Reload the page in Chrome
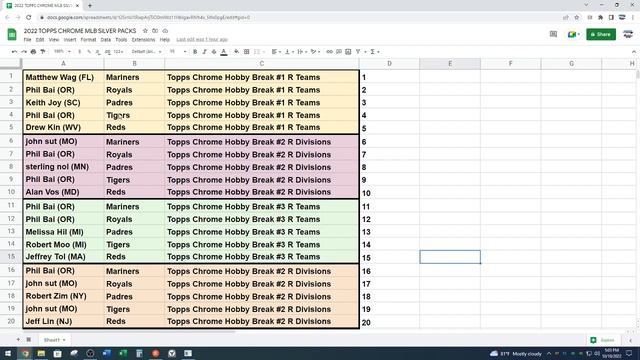The height and width of the screenshot is (360, 640). pos(29,17)
